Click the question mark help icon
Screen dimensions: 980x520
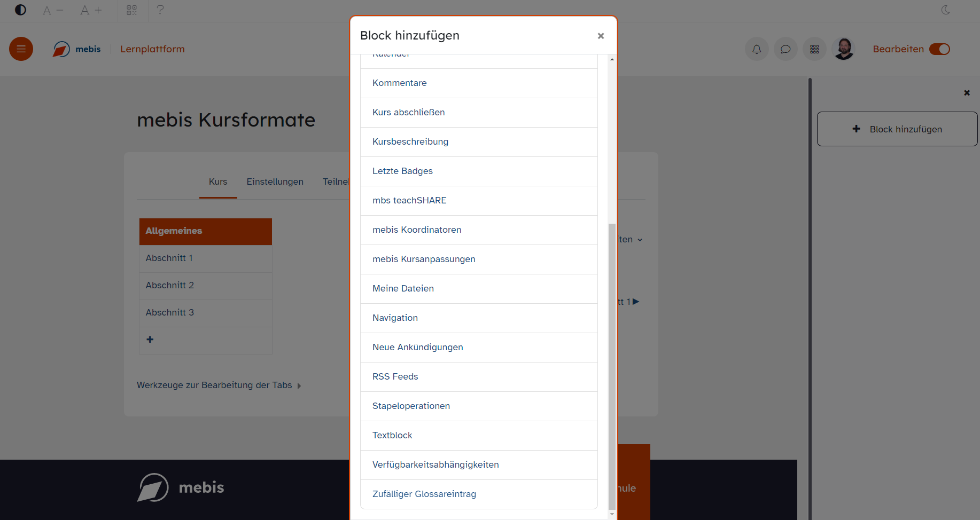point(160,10)
